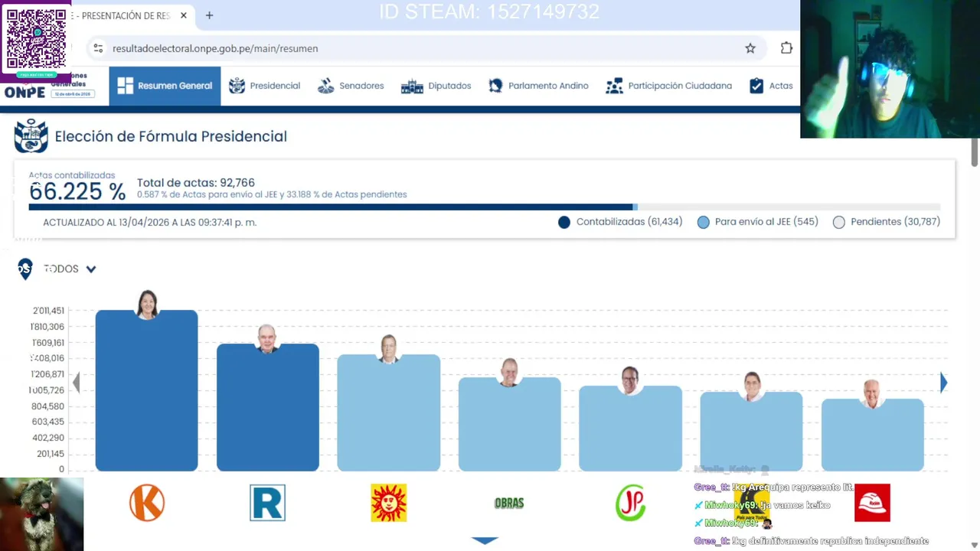The image size is (980, 551).
Task: Click the seventh candidate's photo above red logo
Action: [x=872, y=393]
